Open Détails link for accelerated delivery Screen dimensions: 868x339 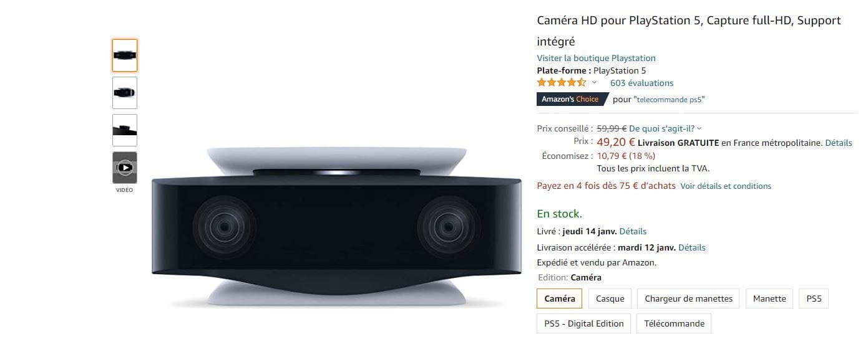point(692,247)
